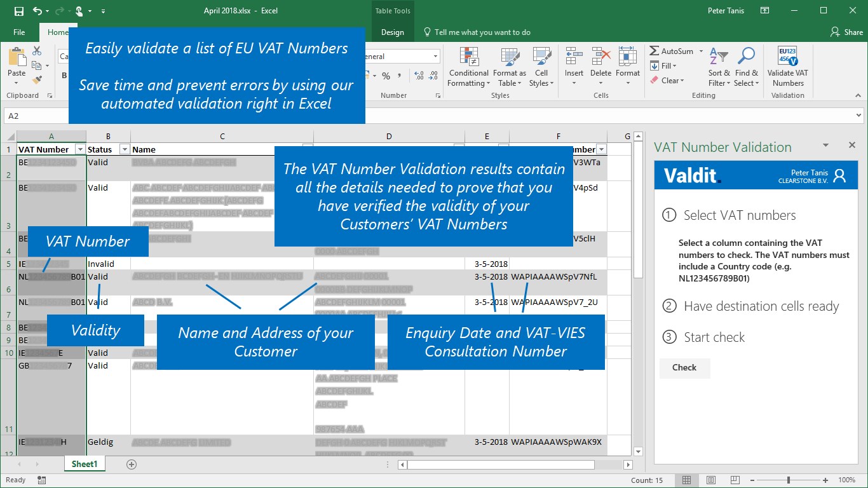
Task: Click the Copy icon
Action: (x=37, y=65)
